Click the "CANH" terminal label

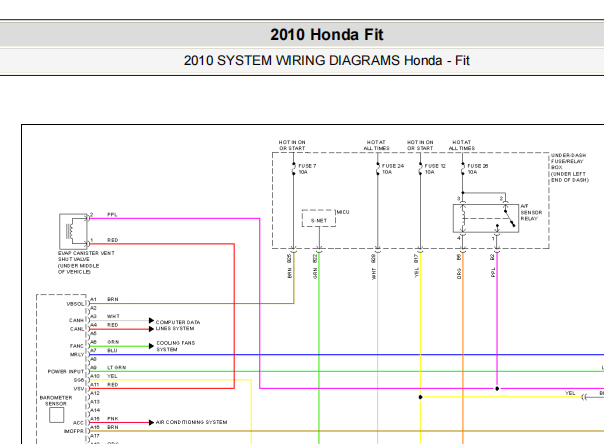coord(76,320)
